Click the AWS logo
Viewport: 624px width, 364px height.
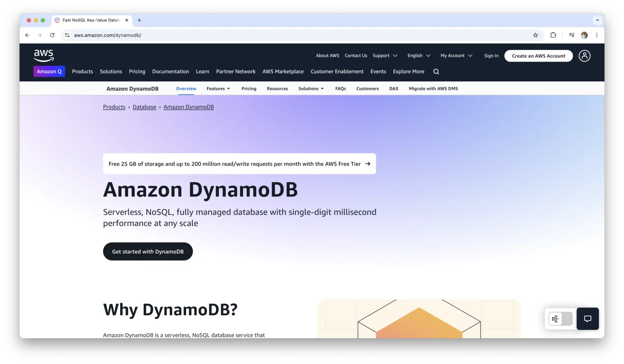44,56
